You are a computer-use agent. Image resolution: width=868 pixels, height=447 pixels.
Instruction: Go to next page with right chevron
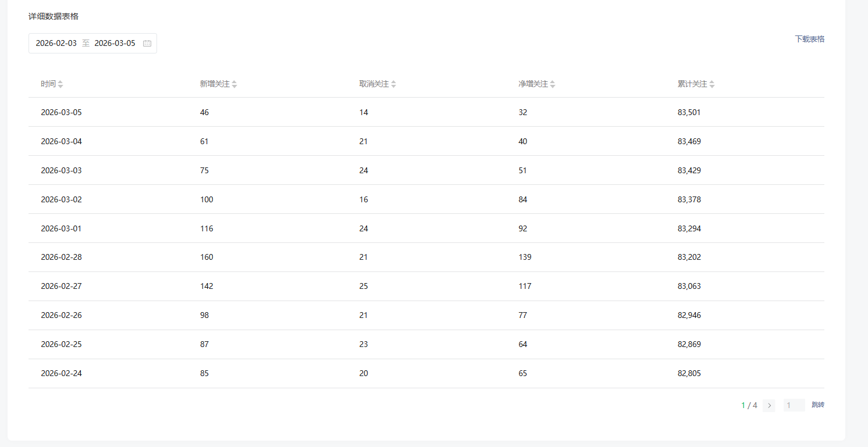pyautogui.click(x=769, y=405)
